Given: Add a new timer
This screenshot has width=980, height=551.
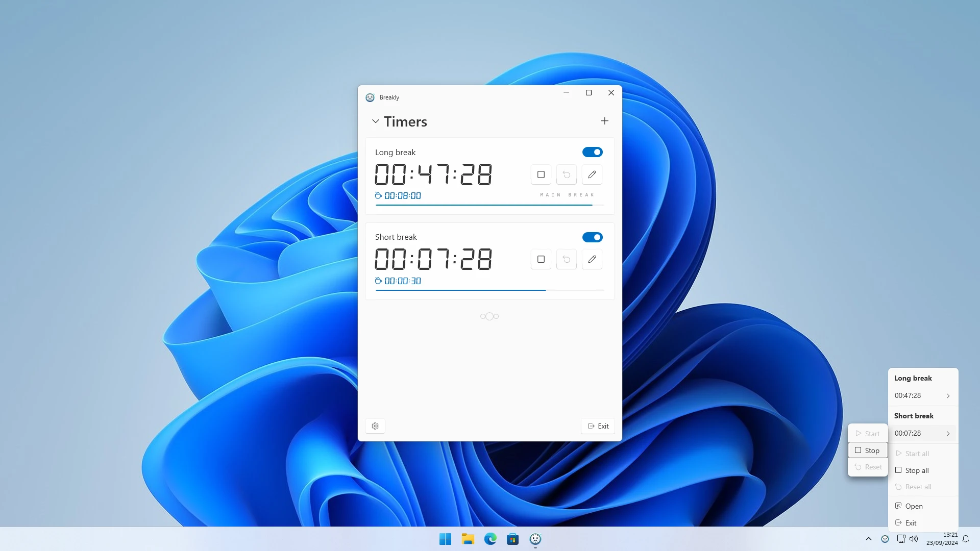Looking at the screenshot, I should point(604,121).
